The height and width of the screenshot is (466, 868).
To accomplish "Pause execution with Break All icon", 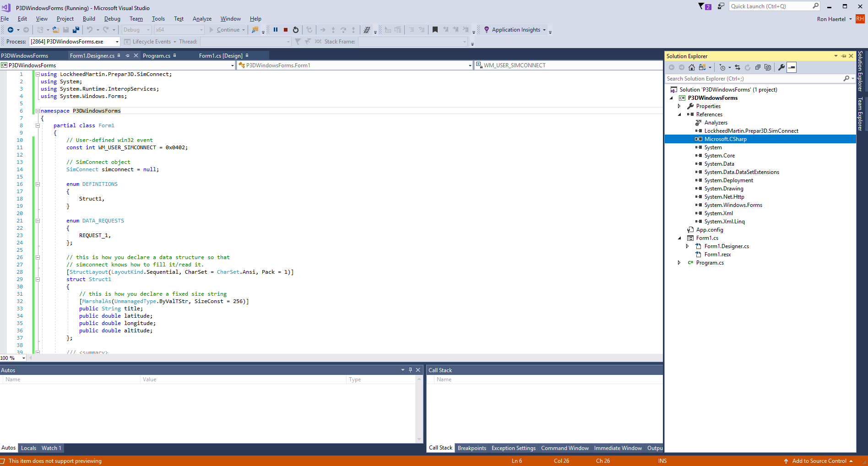I will coord(276,30).
